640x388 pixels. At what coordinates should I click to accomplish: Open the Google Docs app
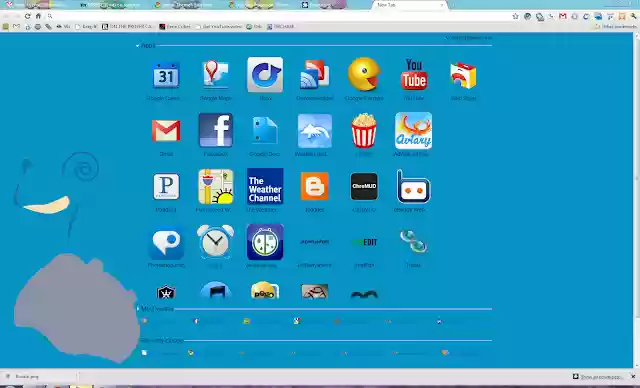coord(265,131)
